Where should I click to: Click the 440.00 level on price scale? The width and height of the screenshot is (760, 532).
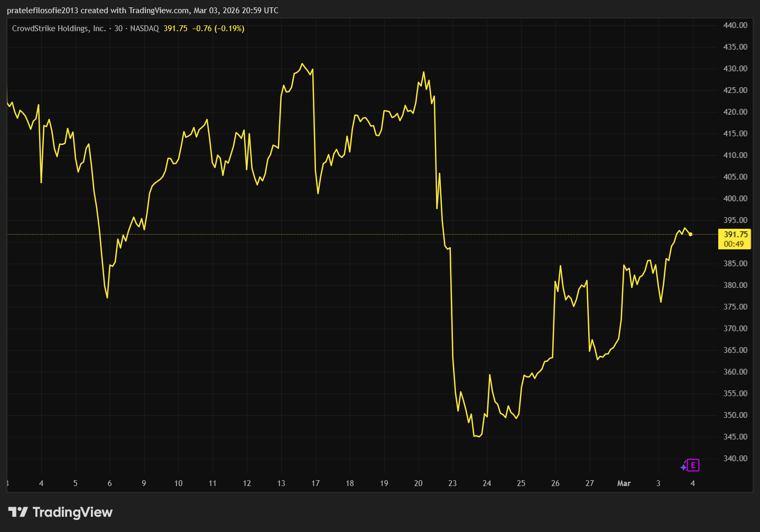(735, 25)
